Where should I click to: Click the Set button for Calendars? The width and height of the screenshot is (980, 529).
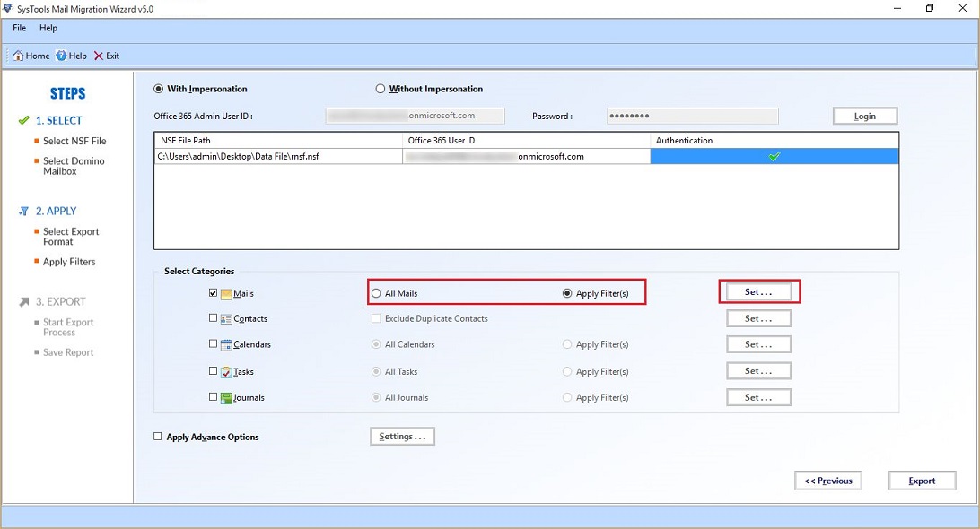pyautogui.click(x=758, y=344)
